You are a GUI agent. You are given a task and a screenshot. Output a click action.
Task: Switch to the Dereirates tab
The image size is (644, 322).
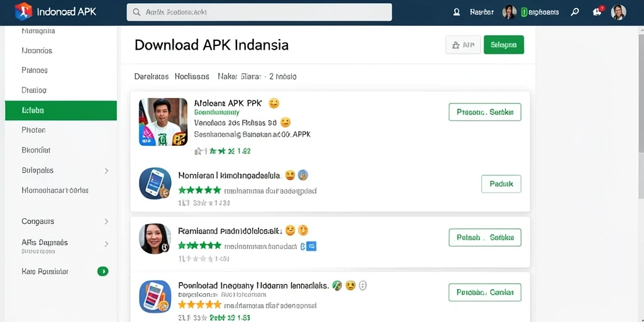(x=152, y=76)
